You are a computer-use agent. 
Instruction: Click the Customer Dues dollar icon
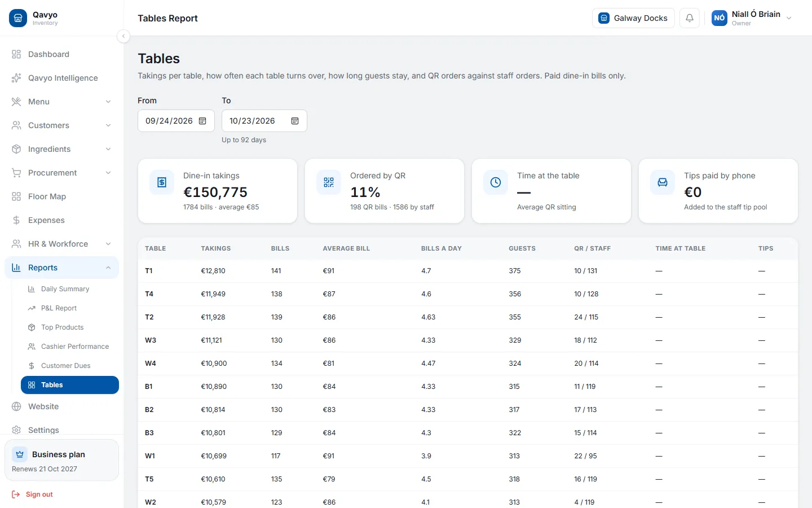pyautogui.click(x=32, y=366)
